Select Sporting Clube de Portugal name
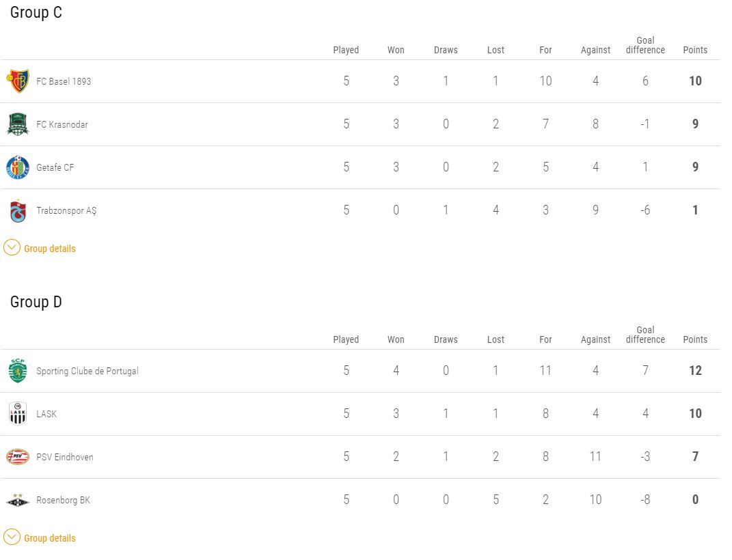732x560 pixels. (x=87, y=371)
